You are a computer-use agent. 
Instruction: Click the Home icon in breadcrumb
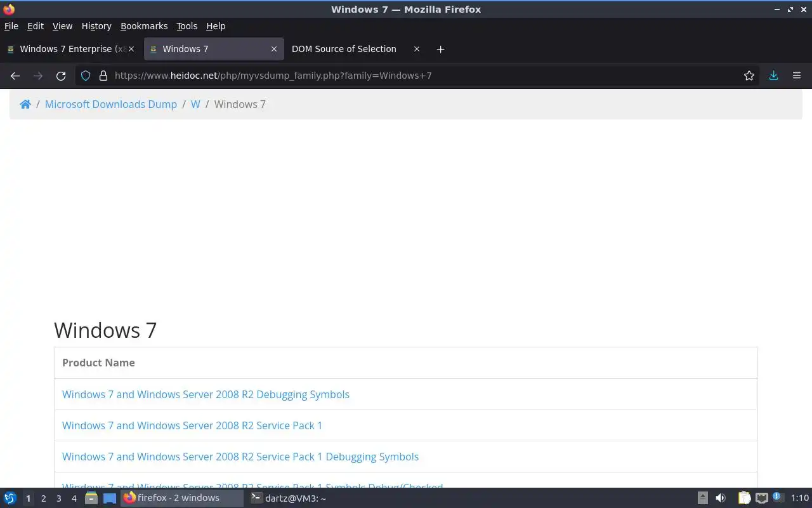point(25,104)
